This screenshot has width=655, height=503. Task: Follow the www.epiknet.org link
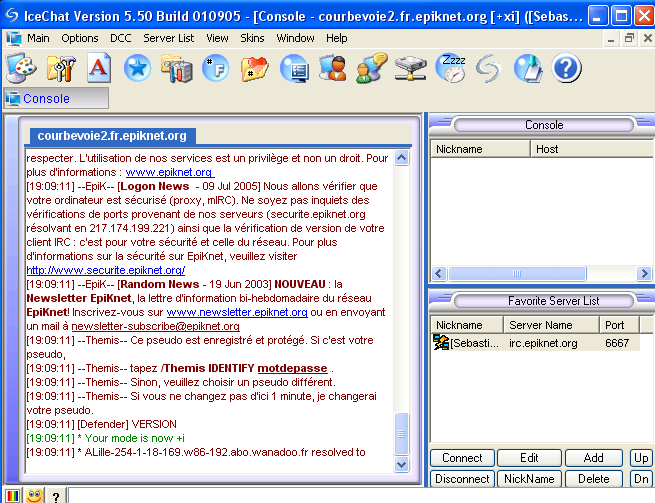tap(169, 172)
